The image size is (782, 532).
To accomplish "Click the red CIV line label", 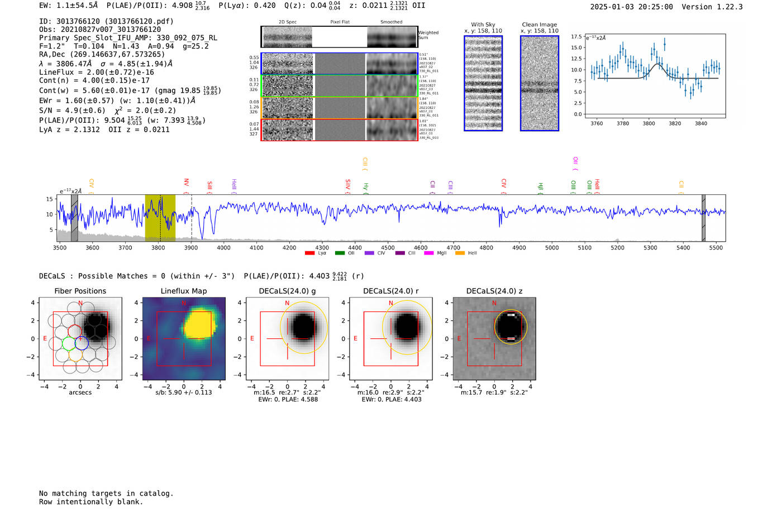I will click(x=503, y=185).
